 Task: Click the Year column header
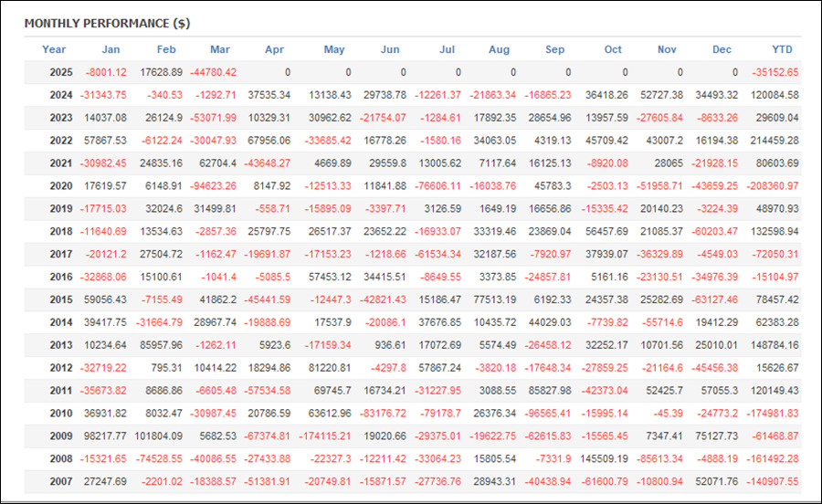point(54,49)
